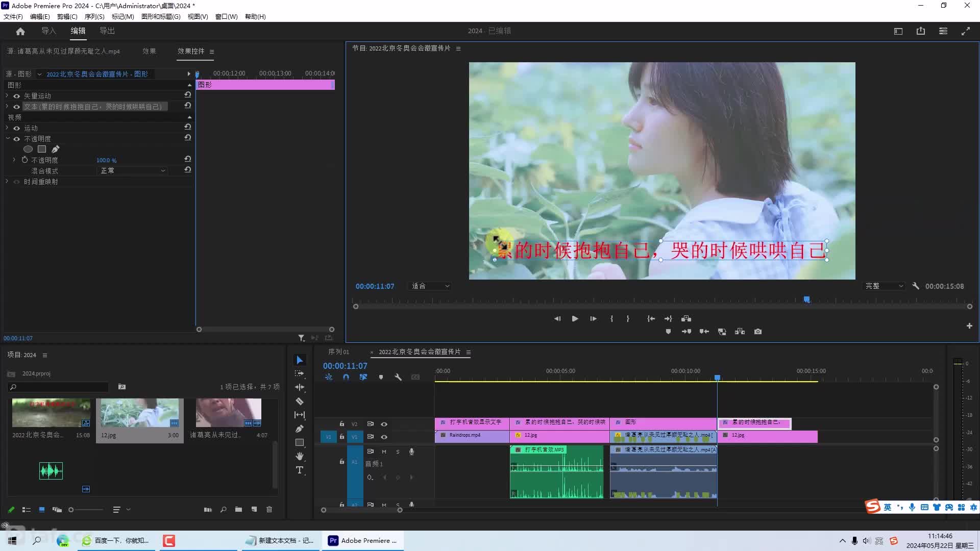Open Quick Export share icon
This screenshot has height=551, width=980.
pyautogui.click(x=921, y=31)
